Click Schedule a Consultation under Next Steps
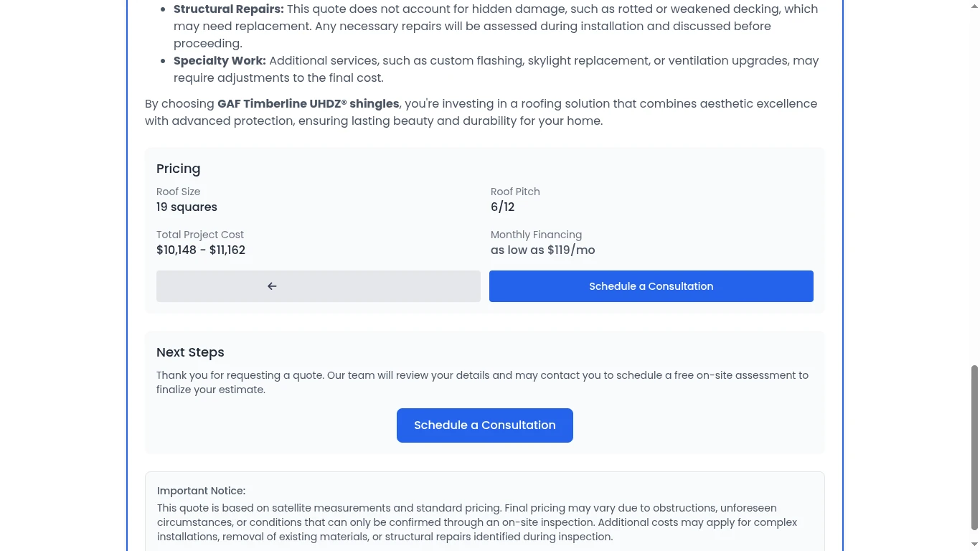 click(x=484, y=425)
